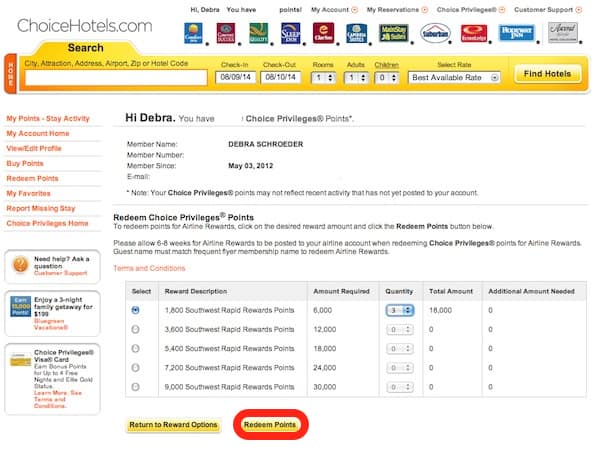This screenshot has width=600, height=453.
Task: Select the 5,400 Southwest Rapid Rewards radio button
Action: (135, 349)
